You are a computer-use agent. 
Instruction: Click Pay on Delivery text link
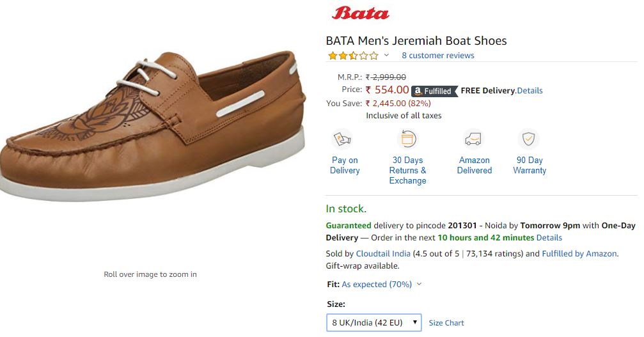pyautogui.click(x=345, y=165)
